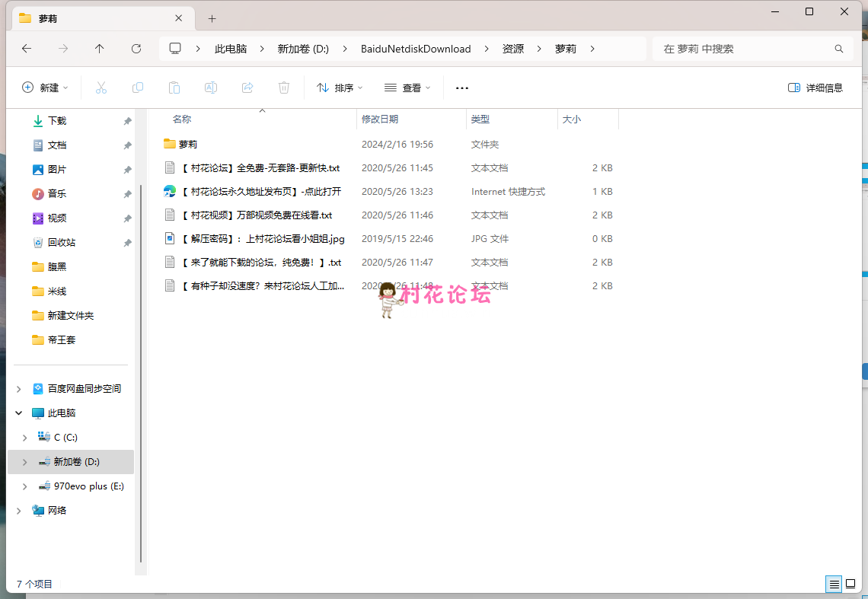Open the 排序 sort dropdown
Screen dimensions: 868x599
[x=340, y=88]
